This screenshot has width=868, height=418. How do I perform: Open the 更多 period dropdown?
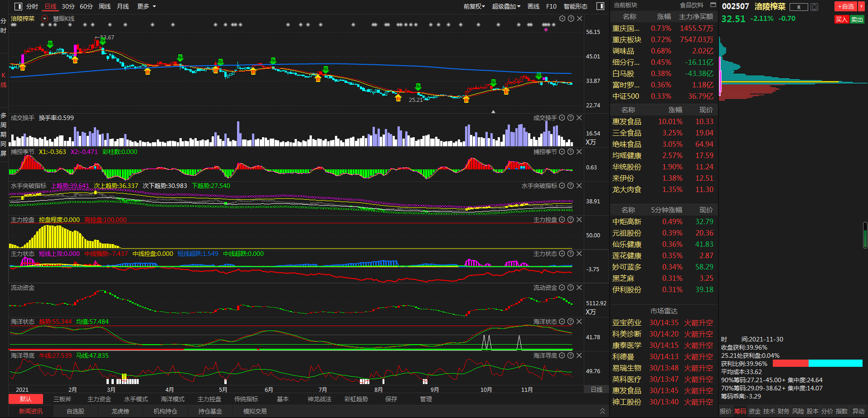pyautogui.click(x=147, y=6)
